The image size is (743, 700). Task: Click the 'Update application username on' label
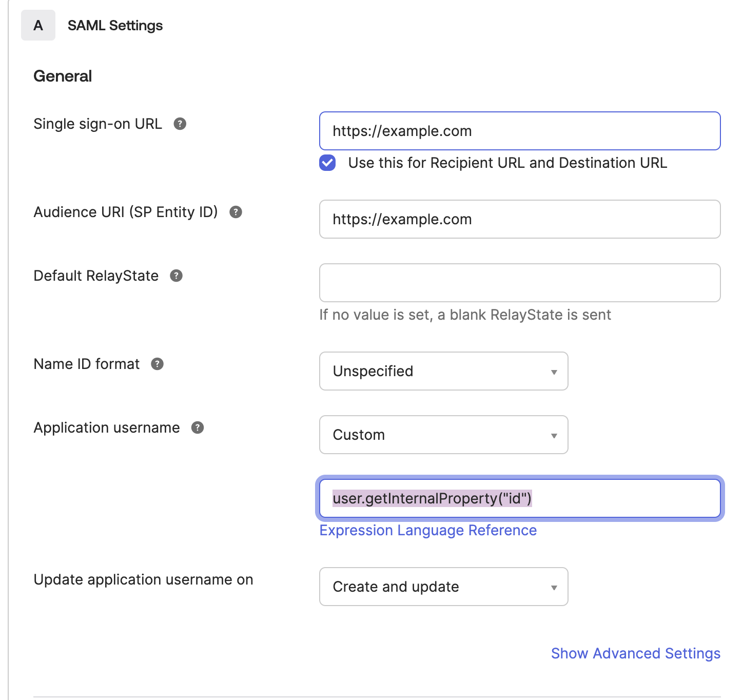[143, 579]
